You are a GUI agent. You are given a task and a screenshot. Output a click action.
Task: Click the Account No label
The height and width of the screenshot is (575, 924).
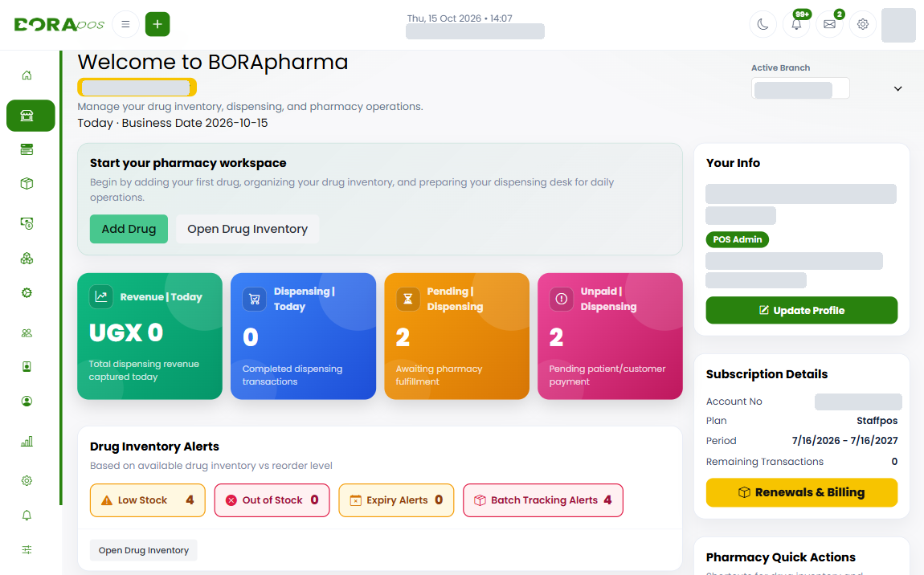pyautogui.click(x=734, y=402)
